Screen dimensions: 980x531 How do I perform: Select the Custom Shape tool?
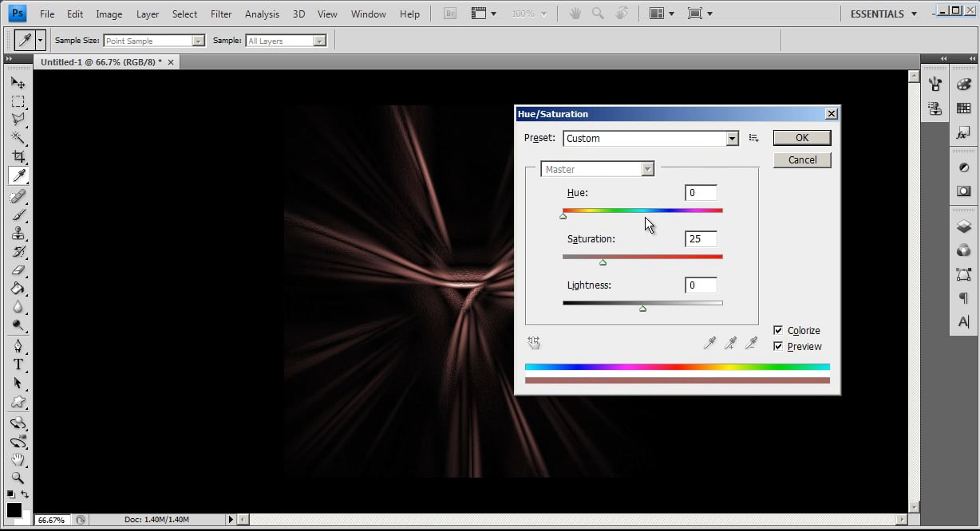pos(18,402)
